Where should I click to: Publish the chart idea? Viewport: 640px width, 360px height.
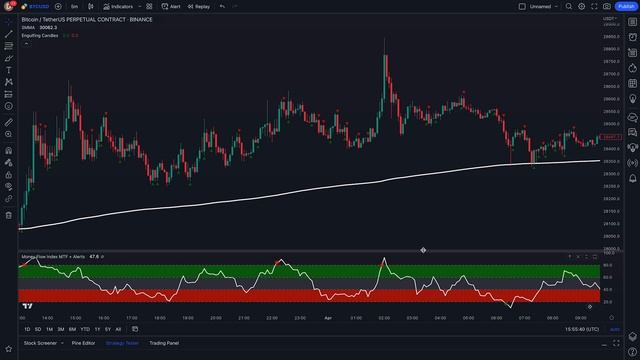[x=626, y=7]
